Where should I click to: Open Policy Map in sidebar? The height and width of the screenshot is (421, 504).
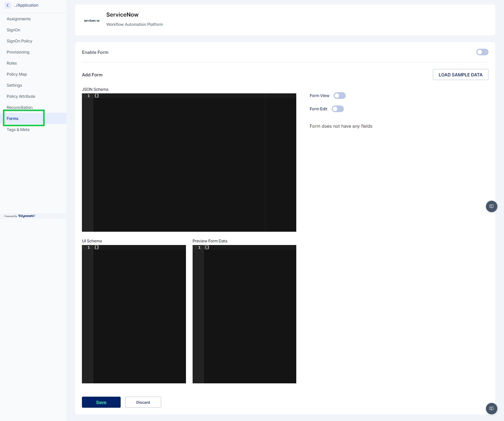(x=33, y=74)
